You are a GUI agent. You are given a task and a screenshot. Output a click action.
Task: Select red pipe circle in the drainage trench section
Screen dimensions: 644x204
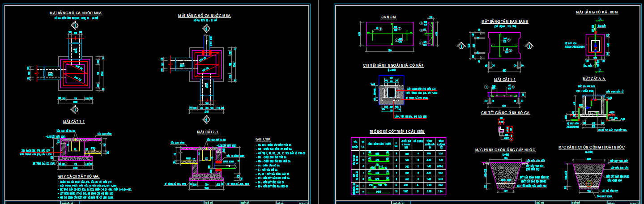coord(588,184)
